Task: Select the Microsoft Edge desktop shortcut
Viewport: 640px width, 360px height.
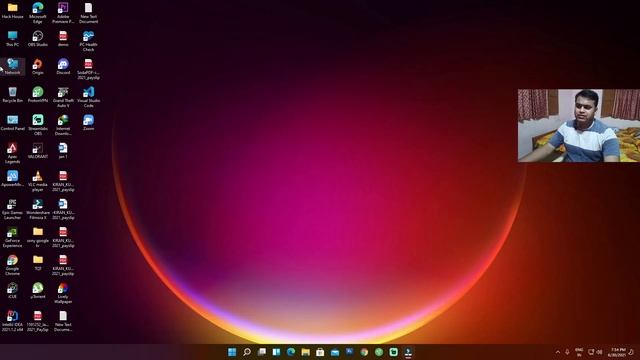Action: pyautogui.click(x=38, y=12)
